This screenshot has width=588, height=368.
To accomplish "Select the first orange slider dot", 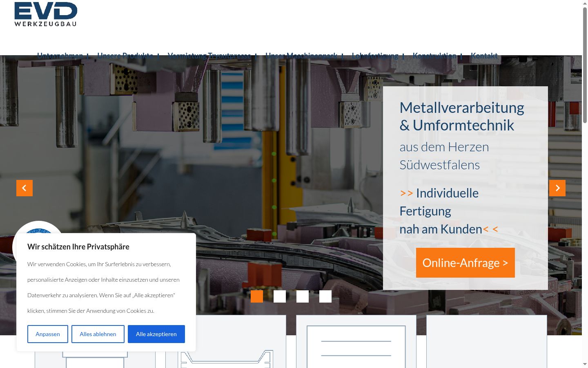I will pyautogui.click(x=257, y=296).
